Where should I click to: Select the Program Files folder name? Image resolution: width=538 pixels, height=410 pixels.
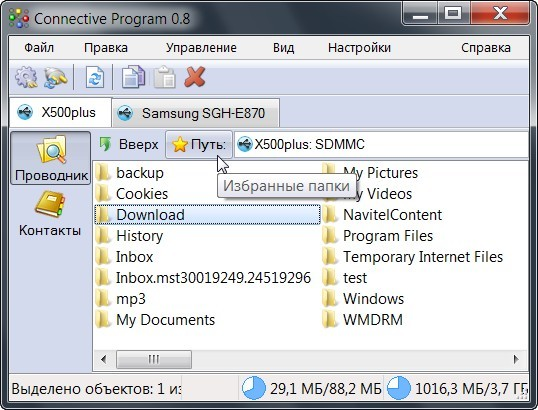click(x=388, y=236)
